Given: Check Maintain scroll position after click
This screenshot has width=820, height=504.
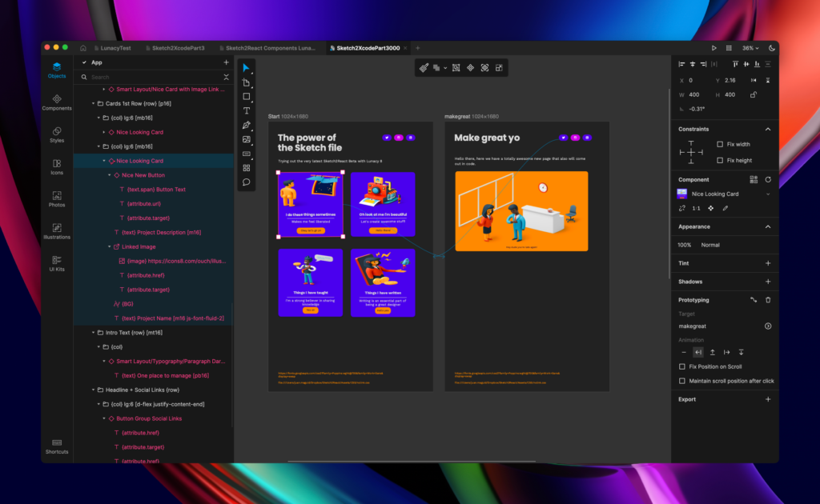Looking at the screenshot, I should (682, 381).
